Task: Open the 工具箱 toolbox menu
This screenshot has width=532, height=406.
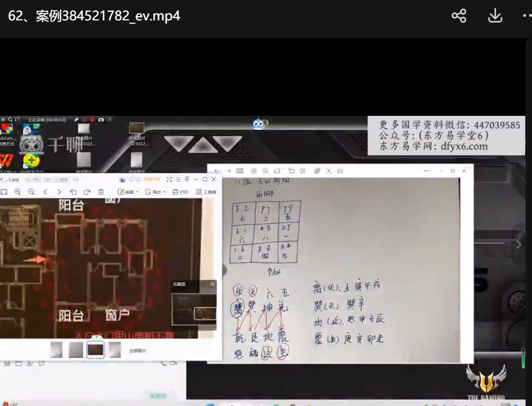Action: click(206, 192)
